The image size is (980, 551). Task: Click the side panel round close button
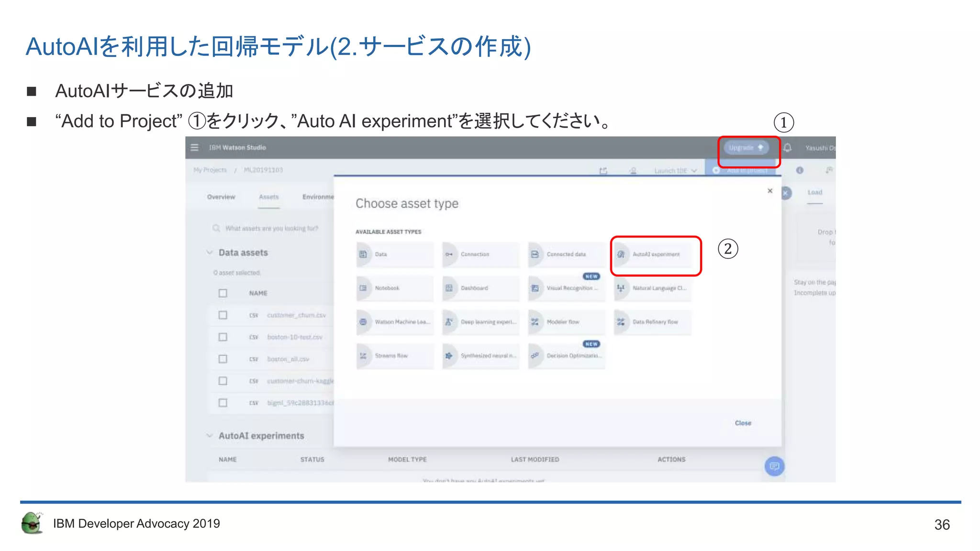click(787, 193)
